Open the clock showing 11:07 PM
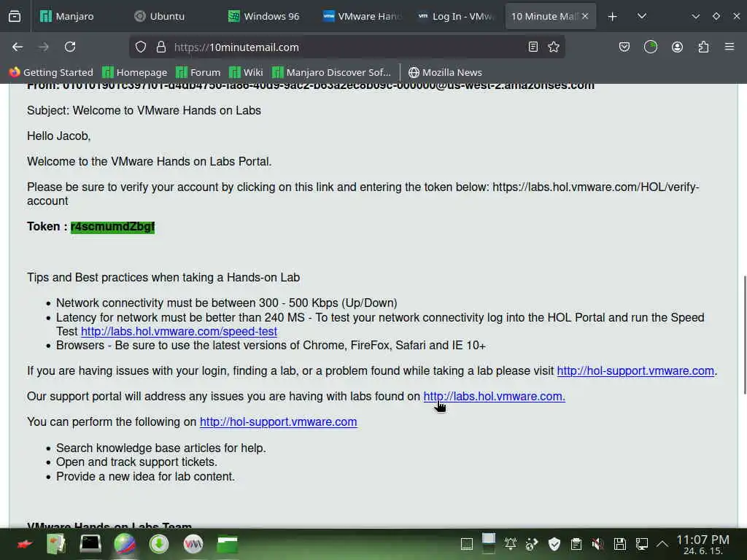 click(x=703, y=544)
